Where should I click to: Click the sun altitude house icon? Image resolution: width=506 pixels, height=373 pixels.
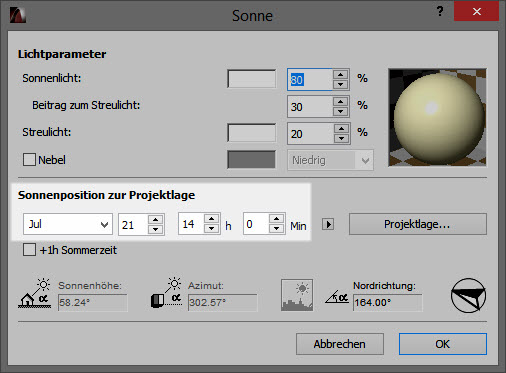pos(35,293)
